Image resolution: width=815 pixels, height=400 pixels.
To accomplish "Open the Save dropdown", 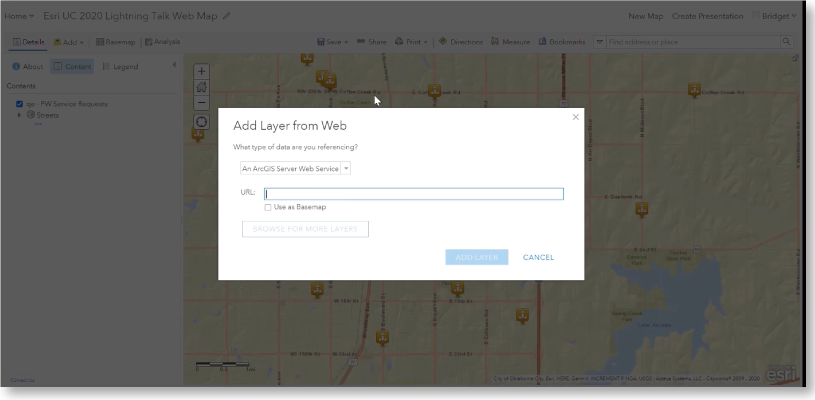I will point(333,42).
